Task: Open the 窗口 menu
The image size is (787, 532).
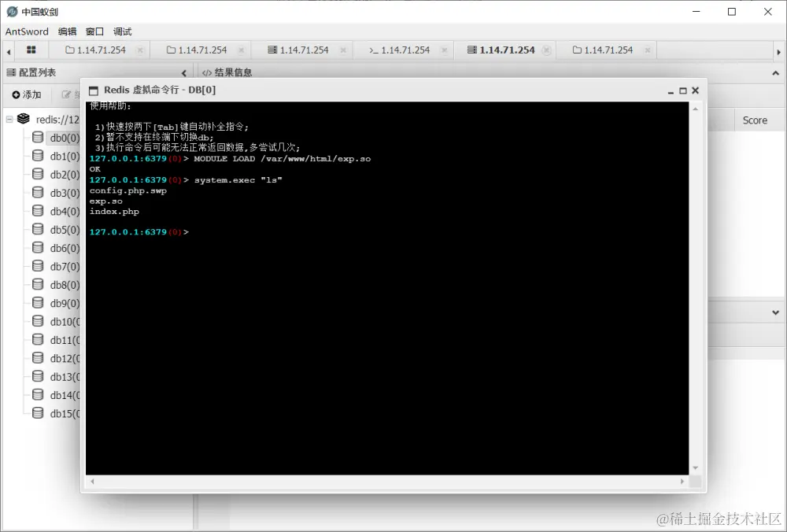Action: click(x=95, y=31)
